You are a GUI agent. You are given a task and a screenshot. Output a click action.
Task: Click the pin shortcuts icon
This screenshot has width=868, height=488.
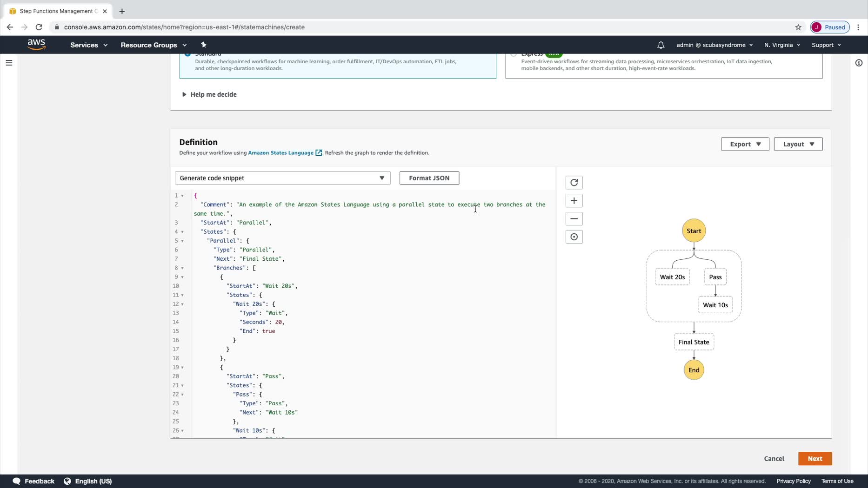click(x=203, y=45)
